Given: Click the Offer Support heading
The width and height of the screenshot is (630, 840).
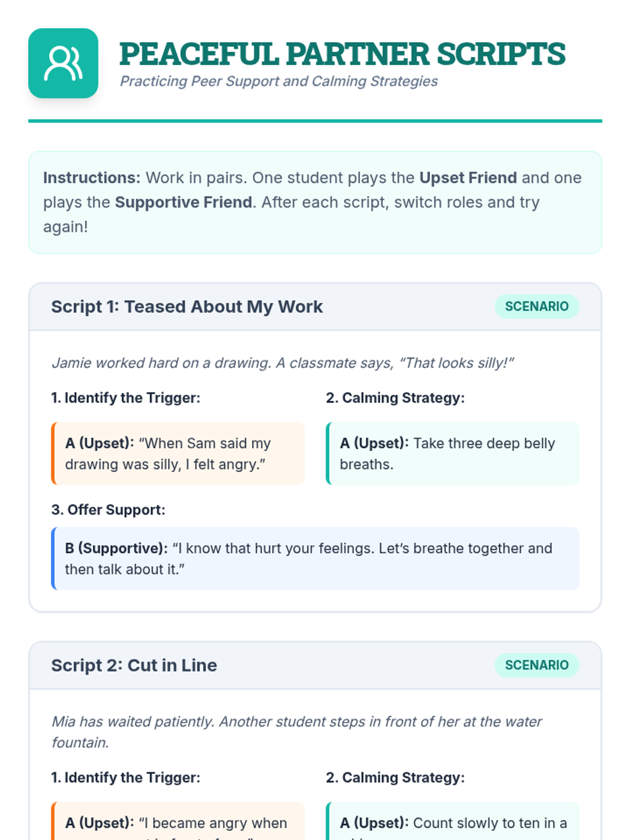Looking at the screenshot, I should coord(108,510).
